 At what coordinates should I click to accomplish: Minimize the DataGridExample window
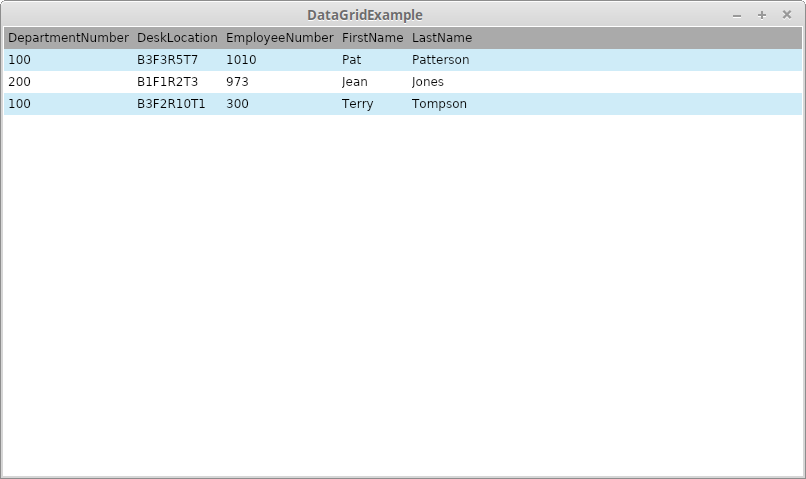(737, 15)
